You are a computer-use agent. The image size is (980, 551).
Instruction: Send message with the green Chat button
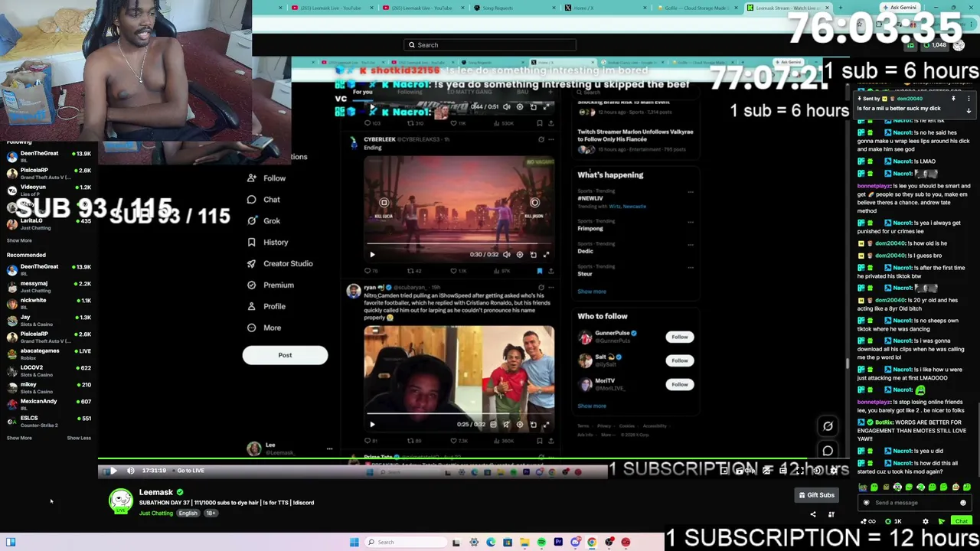pos(961,521)
